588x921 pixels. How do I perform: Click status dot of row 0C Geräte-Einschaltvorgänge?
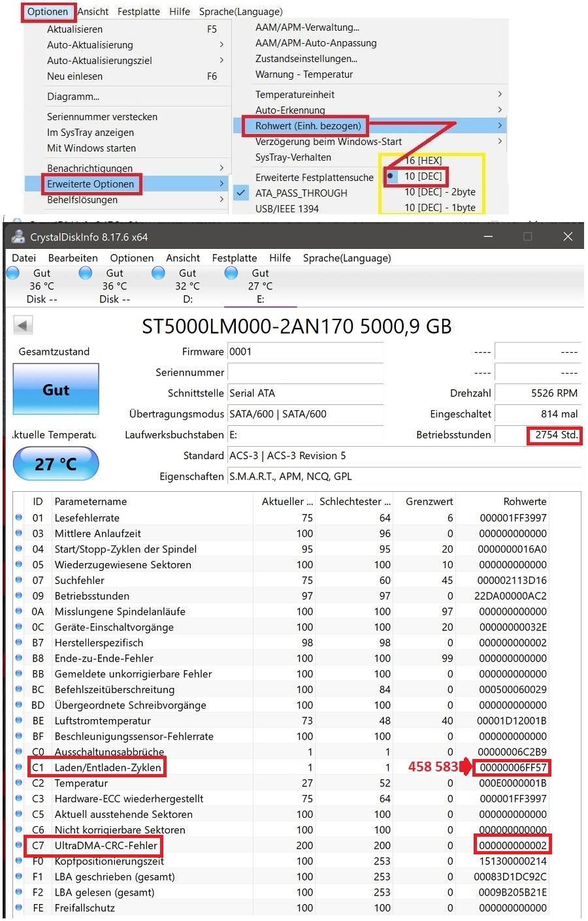coord(19,628)
